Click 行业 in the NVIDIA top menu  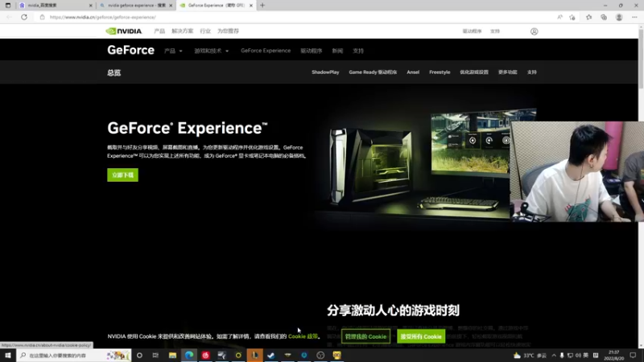(205, 31)
